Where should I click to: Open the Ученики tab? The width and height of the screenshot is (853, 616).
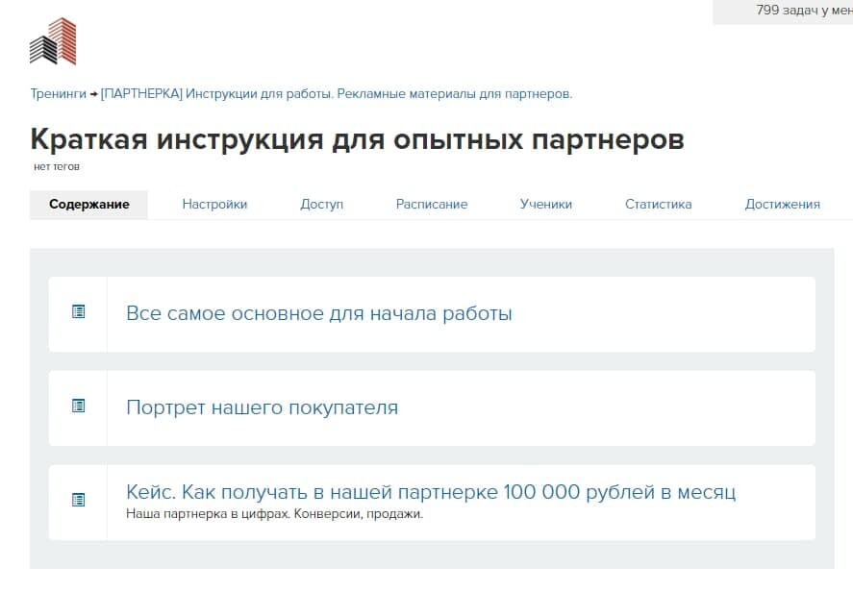coord(545,205)
